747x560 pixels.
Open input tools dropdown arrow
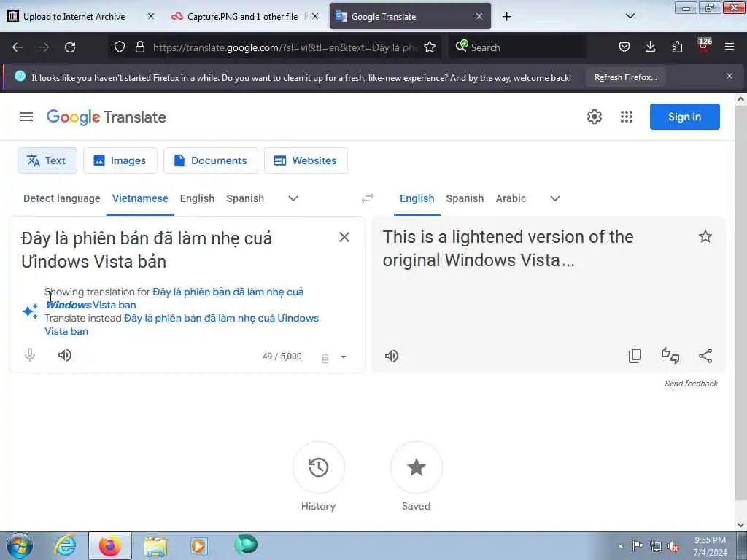[x=343, y=357]
